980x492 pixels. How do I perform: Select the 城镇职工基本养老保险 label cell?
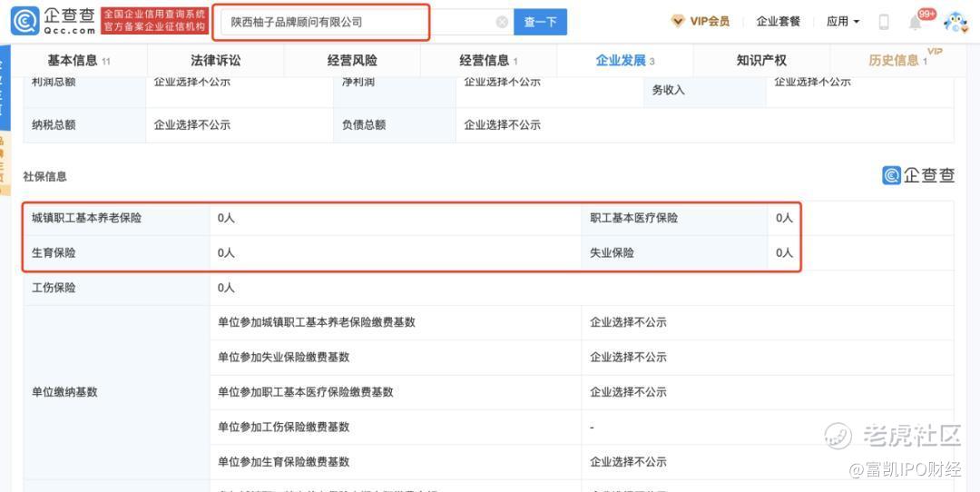tap(116, 218)
